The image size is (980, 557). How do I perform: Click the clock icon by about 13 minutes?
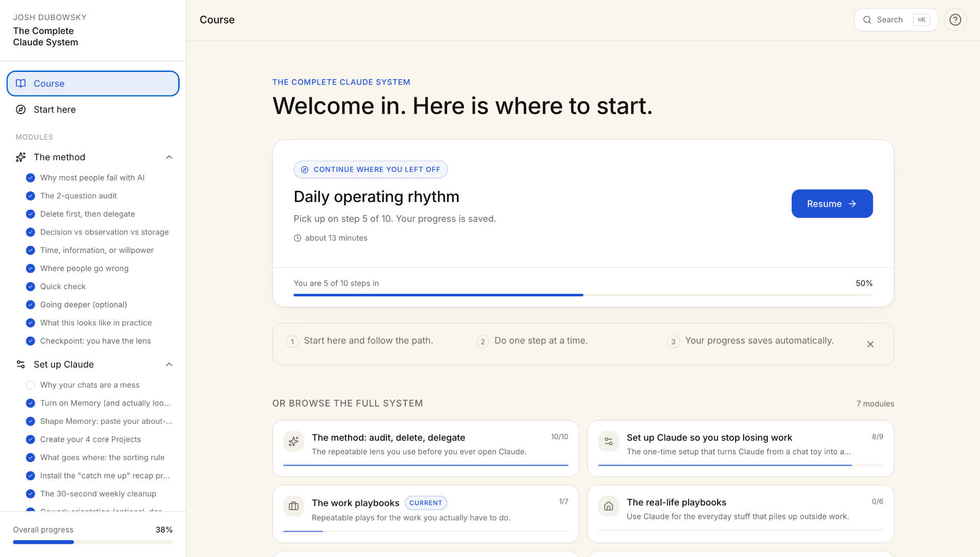(x=298, y=238)
